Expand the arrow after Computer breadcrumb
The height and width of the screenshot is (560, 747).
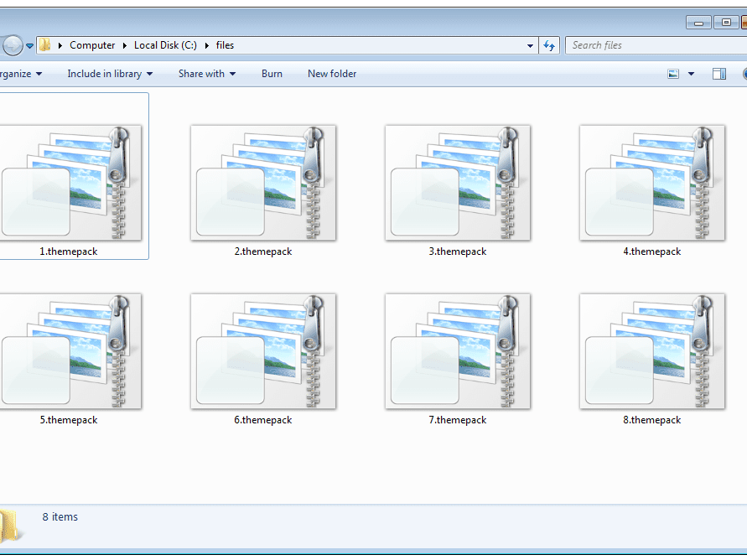tap(125, 46)
